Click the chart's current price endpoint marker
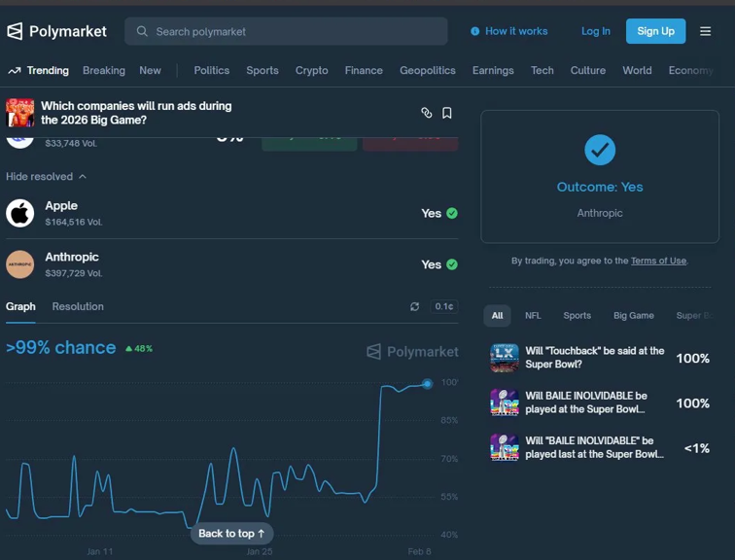 pos(427,384)
